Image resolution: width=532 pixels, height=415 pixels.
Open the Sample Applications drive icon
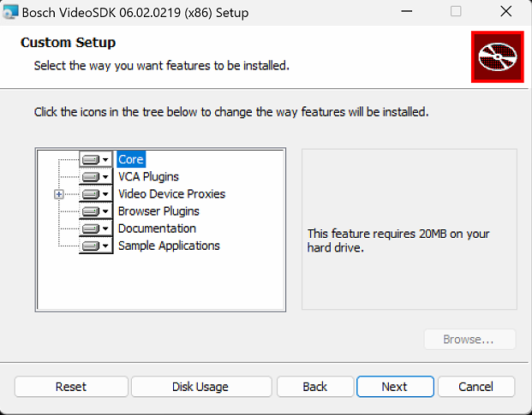[95, 246]
